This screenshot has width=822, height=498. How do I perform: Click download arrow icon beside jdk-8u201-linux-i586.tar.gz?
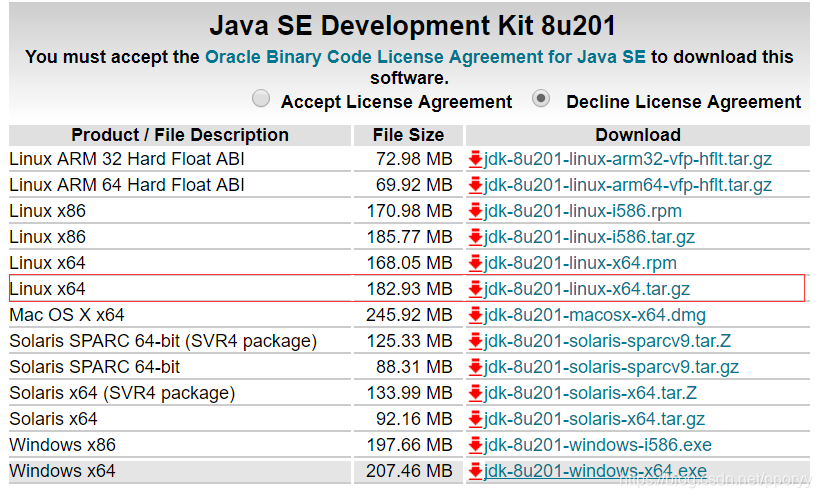point(475,237)
